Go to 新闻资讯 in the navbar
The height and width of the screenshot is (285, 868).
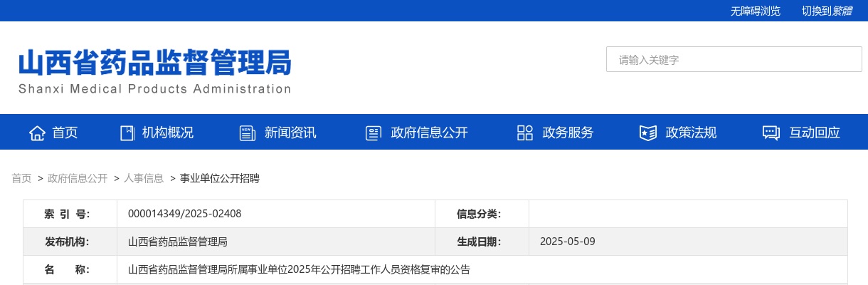tap(290, 133)
